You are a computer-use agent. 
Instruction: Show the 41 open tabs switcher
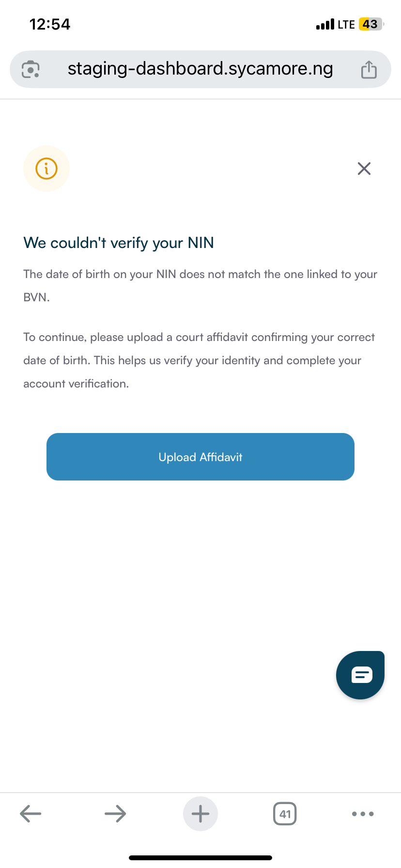pyautogui.click(x=285, y=814)
